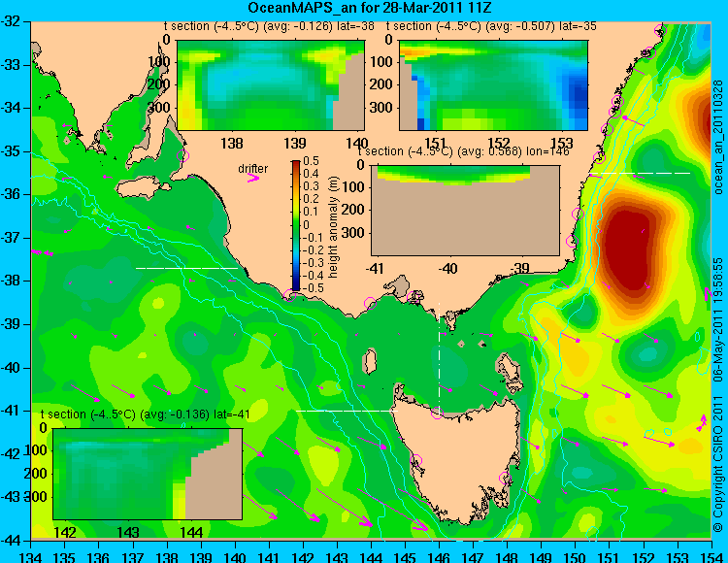Click the 'drifter' legend label
This screenshot has height=563, width=728.
(253, 169)
